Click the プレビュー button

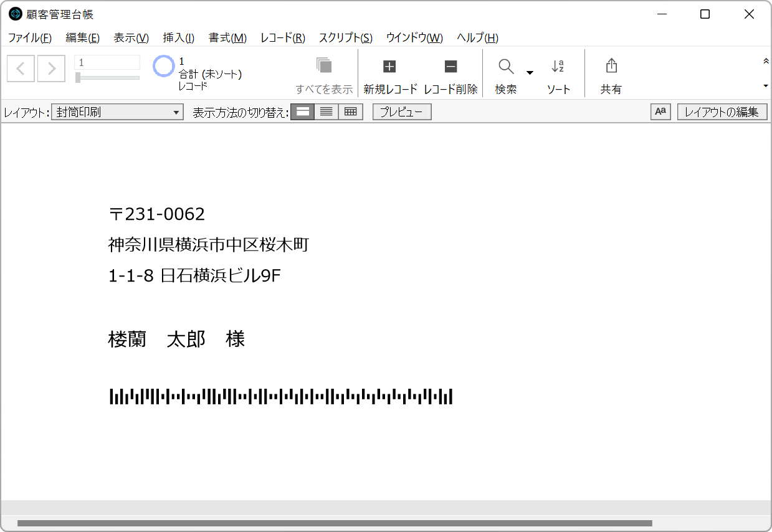pyautogui.click(x=401, y=112)
